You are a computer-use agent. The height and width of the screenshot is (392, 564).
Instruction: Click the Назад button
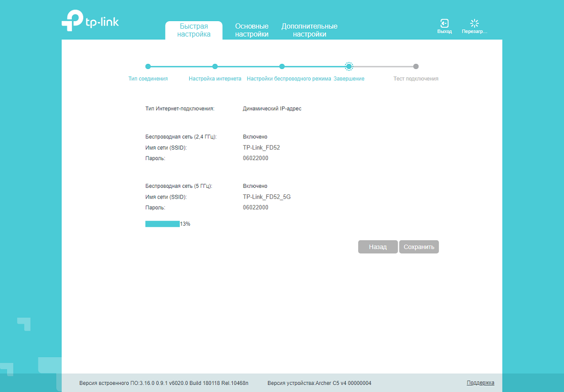click(x=378, y=247)
